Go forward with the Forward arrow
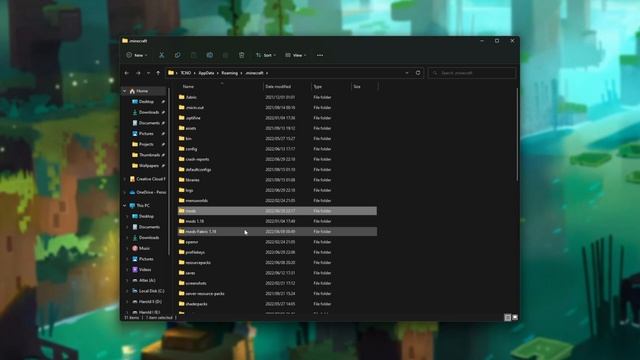This screenshot has width=640, height=360. pos(138,73)
